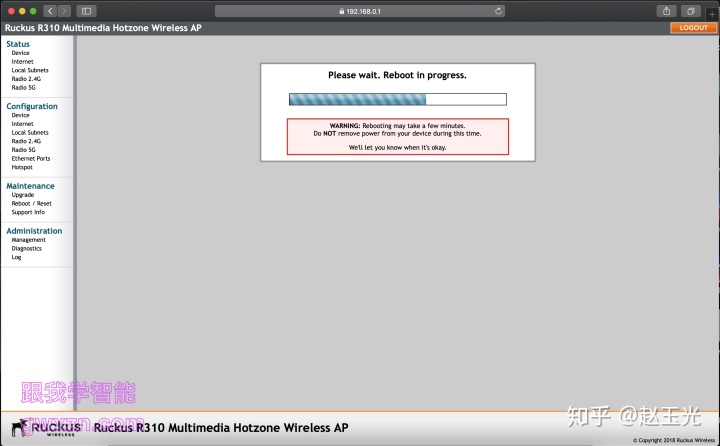Image resolution: width=720 pixels, height=446 pixels.
Task: Click the address bar showing 192.168.0.1
Action: 360,11
